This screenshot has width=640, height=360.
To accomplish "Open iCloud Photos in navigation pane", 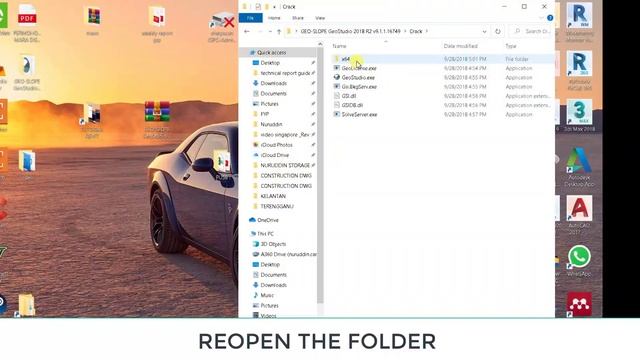I will click(276, 145).
